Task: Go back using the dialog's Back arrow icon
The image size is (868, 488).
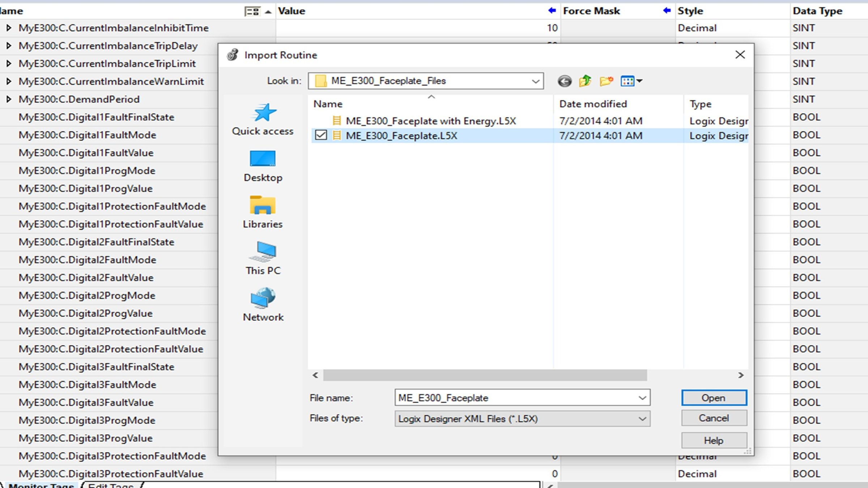Action: pos(565,81)
